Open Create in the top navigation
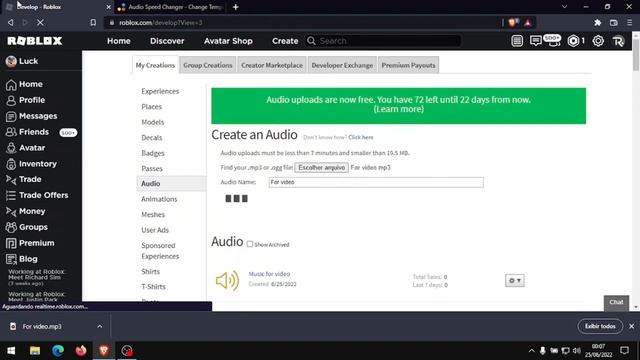 [285, 41]
